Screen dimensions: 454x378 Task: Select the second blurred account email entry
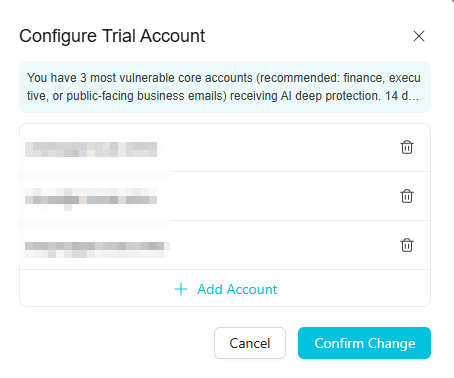coord(91,198)
